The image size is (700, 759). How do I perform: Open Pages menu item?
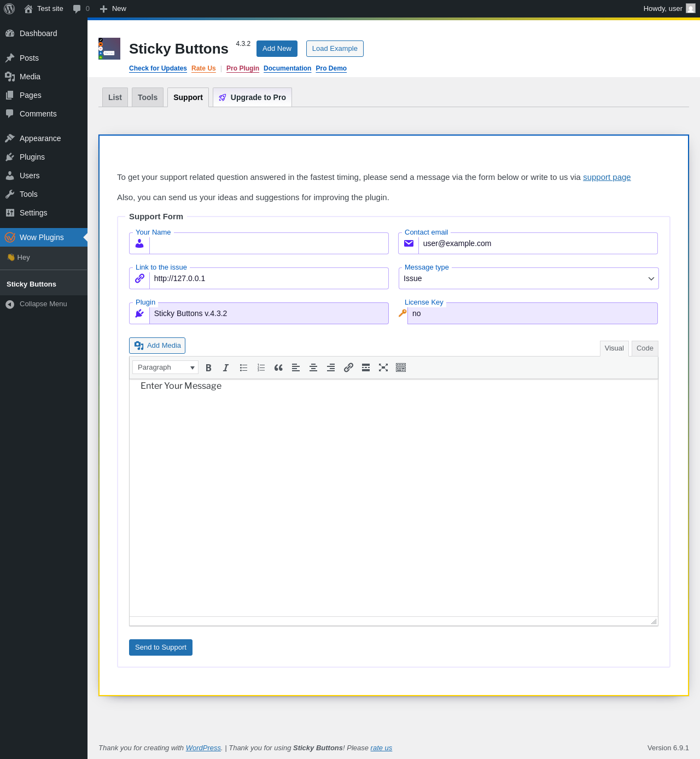pyautogui.click(x=44, y=95)
